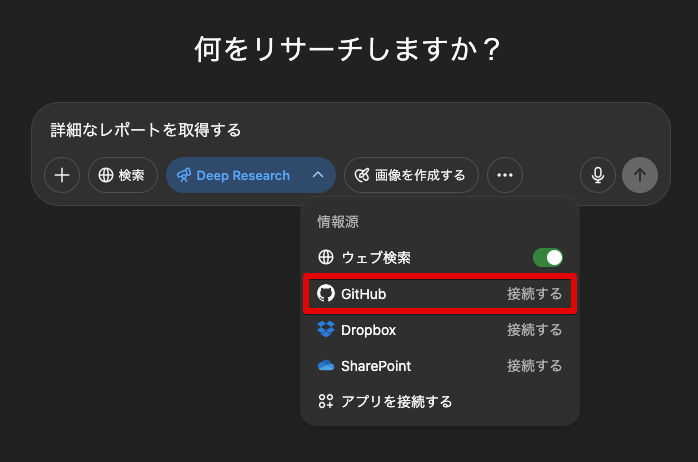Focus the 詳細なレポートを取得する input field

(351, 130)
